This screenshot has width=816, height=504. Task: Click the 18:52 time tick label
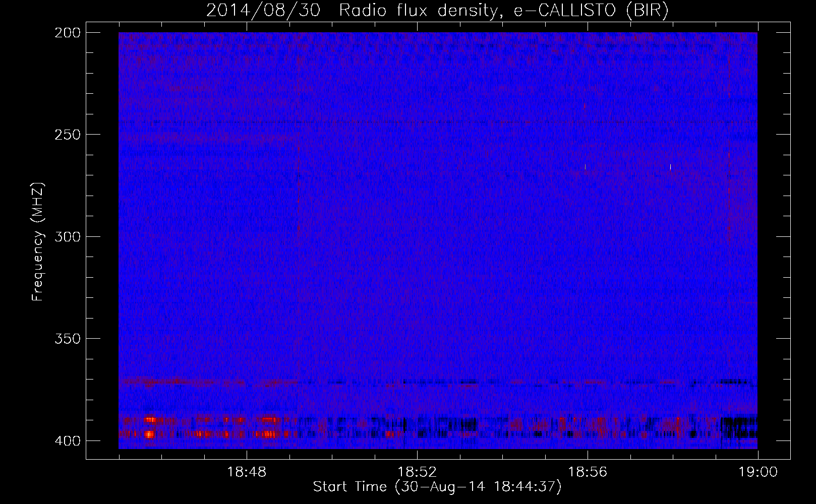(x=417, y=472)
